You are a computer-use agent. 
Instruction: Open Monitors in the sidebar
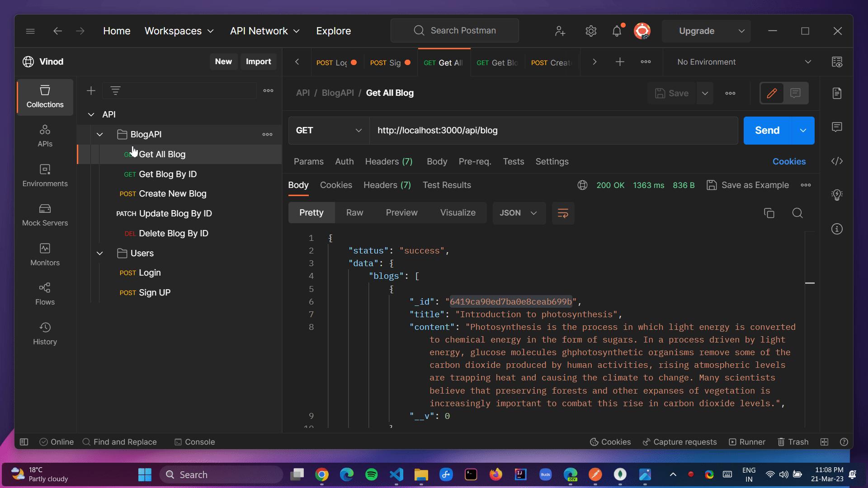point(45,254)
